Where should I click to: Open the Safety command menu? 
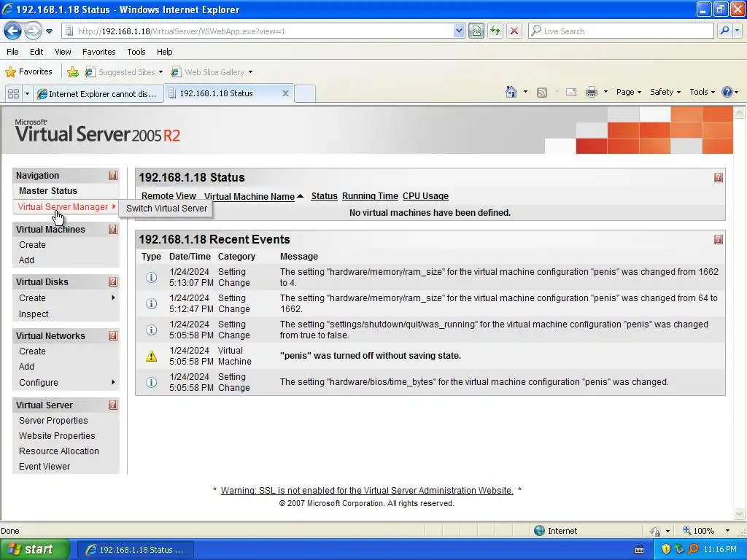click(665, 92)
